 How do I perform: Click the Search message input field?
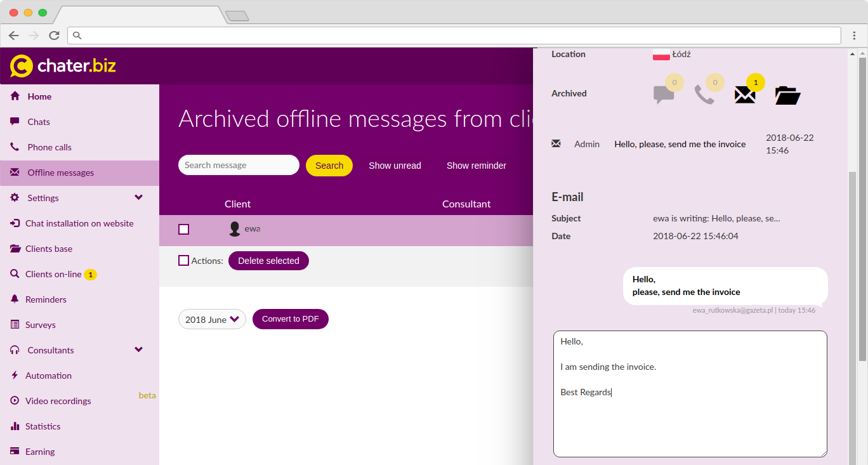(239, 165)
